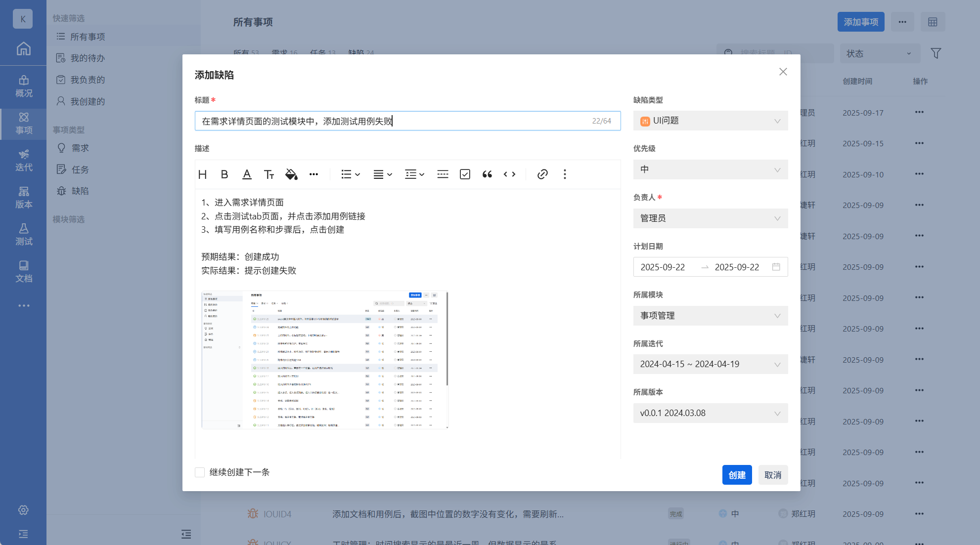This screenshot has height=545, width=980.
Task: Open the font color tool
Action: coord(247,174)
